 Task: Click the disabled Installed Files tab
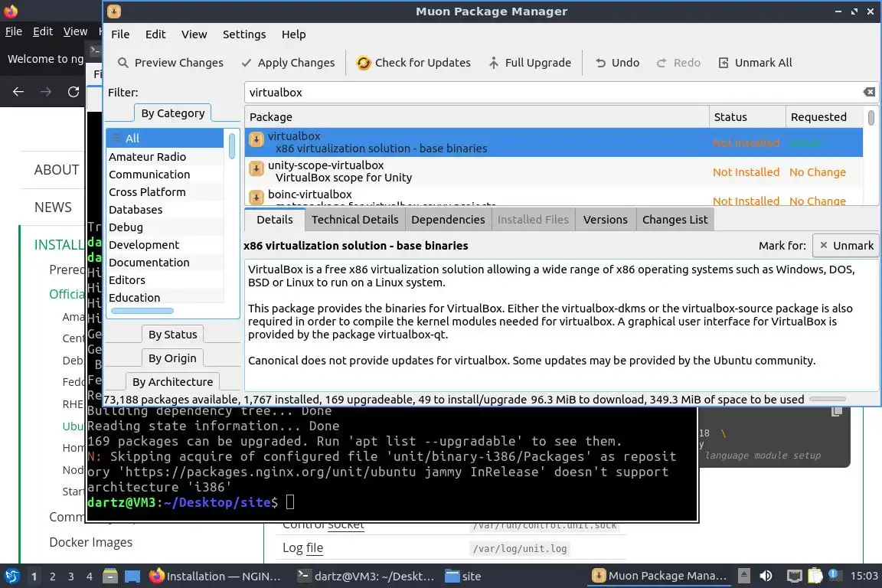click(533, 220)
